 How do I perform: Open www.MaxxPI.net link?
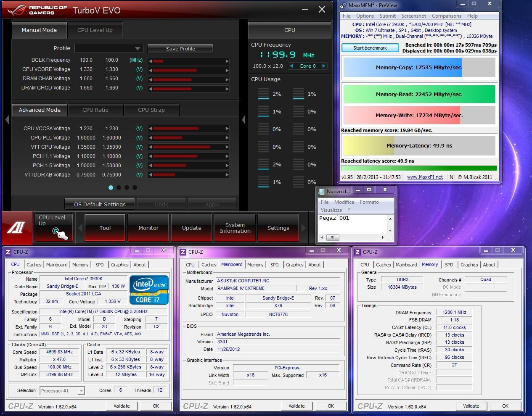coord(425,177)
